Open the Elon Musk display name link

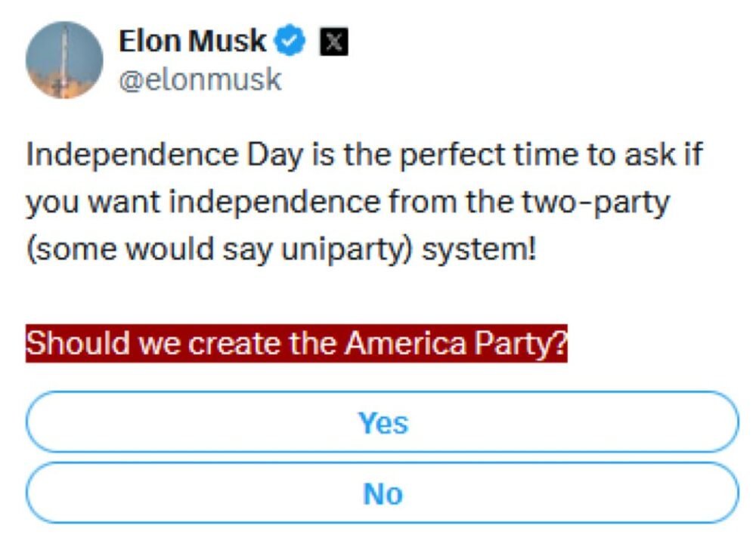coord(192,41)
